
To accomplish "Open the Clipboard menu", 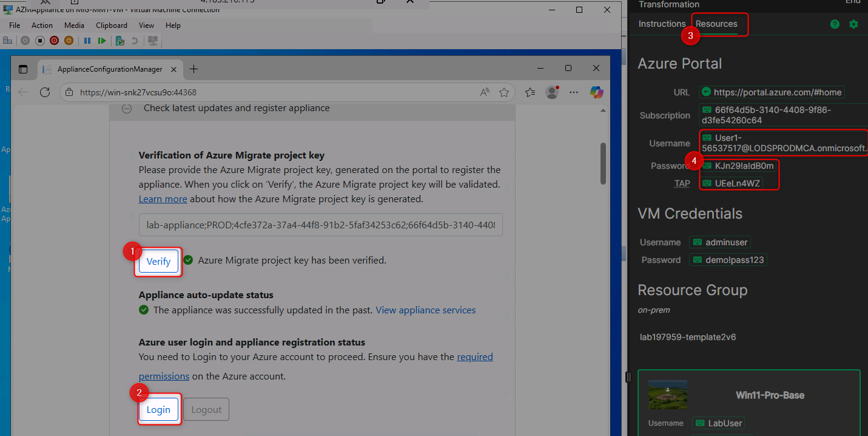I will click(112, 26).
